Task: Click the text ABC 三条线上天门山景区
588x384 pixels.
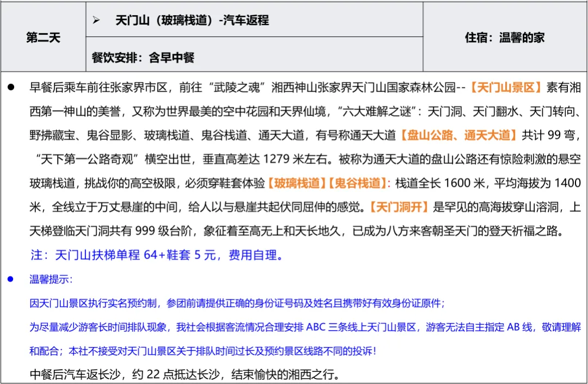Action: 361,327
